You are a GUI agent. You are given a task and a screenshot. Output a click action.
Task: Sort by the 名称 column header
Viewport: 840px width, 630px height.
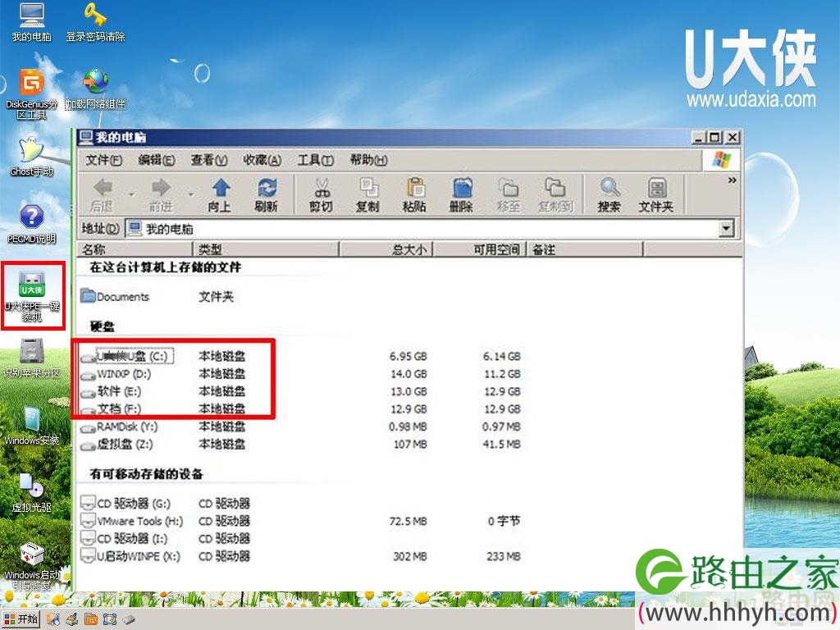point(135,249)
